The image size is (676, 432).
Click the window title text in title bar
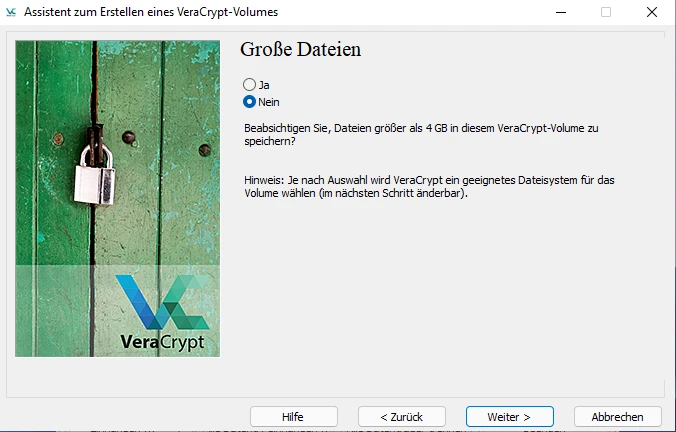pyautogui.click(x=150, y=12)
